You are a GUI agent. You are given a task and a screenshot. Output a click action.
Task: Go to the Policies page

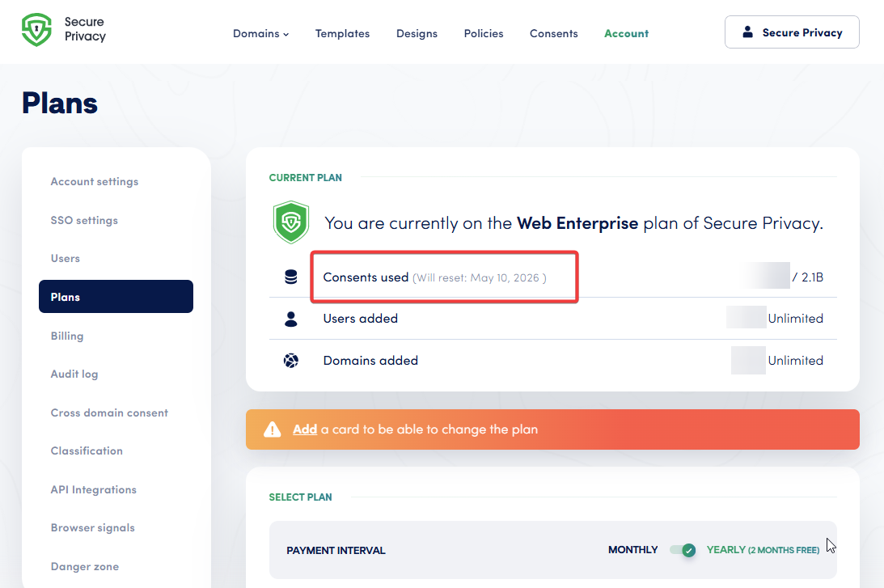[484, 34]
